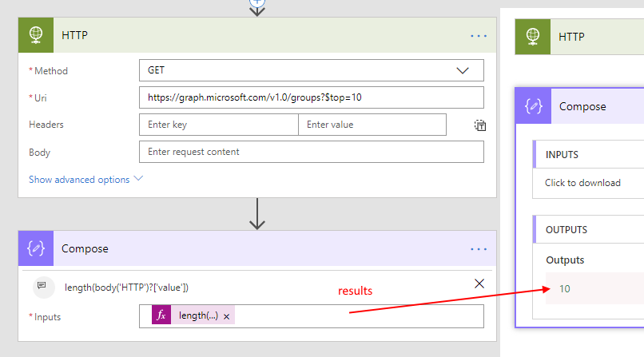Click the purple Compose icon in the run results
This screenshot has height=357, width=644.
coord(533,106)
